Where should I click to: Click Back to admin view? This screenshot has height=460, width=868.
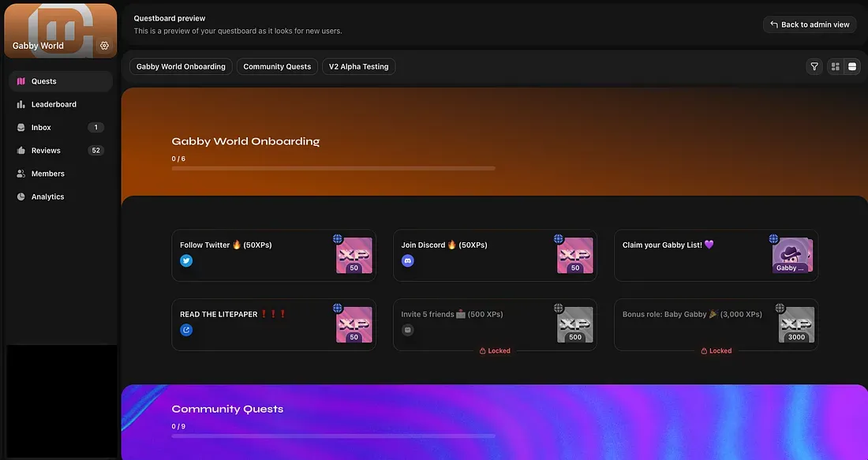pos(810,24)
